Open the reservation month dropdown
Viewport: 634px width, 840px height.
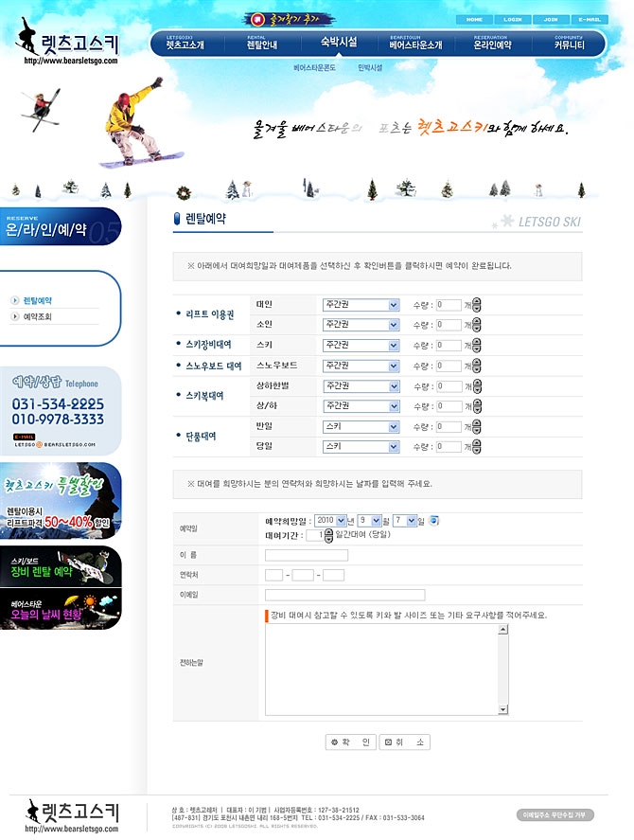(369, 520)
